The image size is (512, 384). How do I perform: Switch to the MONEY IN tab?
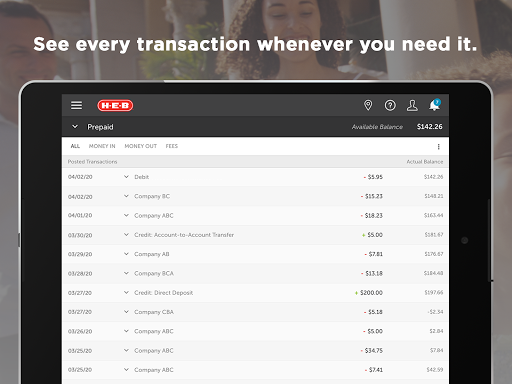pyautogui.click(x=102, y=146)
